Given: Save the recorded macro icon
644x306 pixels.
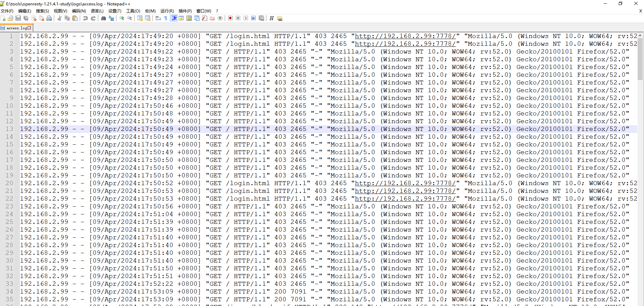Looking at the screenshot, I should tap(261, 18).
